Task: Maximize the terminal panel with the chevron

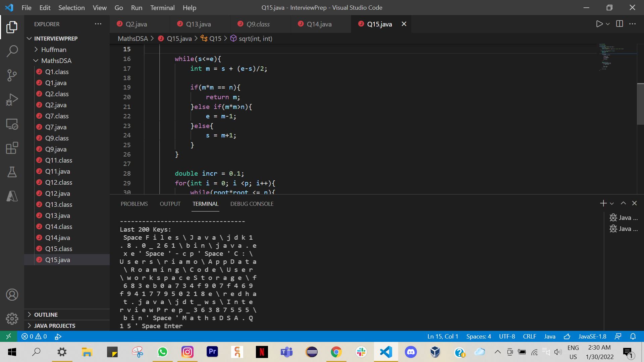Action: click(x=623, y=203)
